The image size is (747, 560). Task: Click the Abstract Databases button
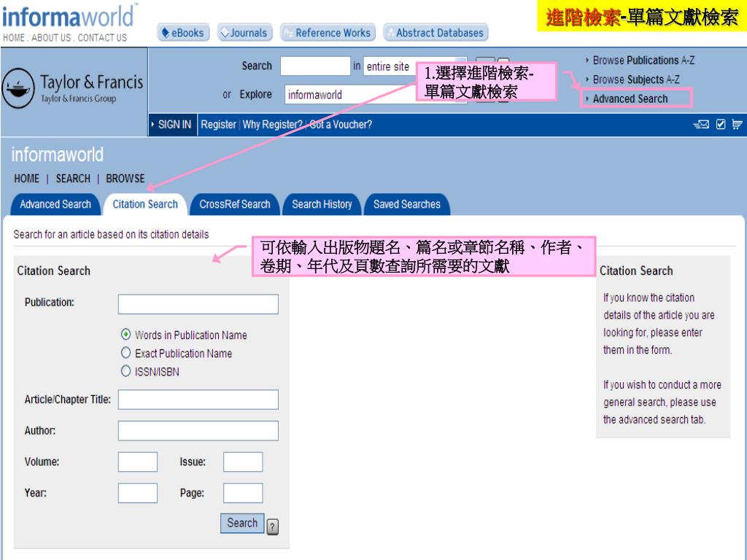pyautogui.click(x=436, y=33)
